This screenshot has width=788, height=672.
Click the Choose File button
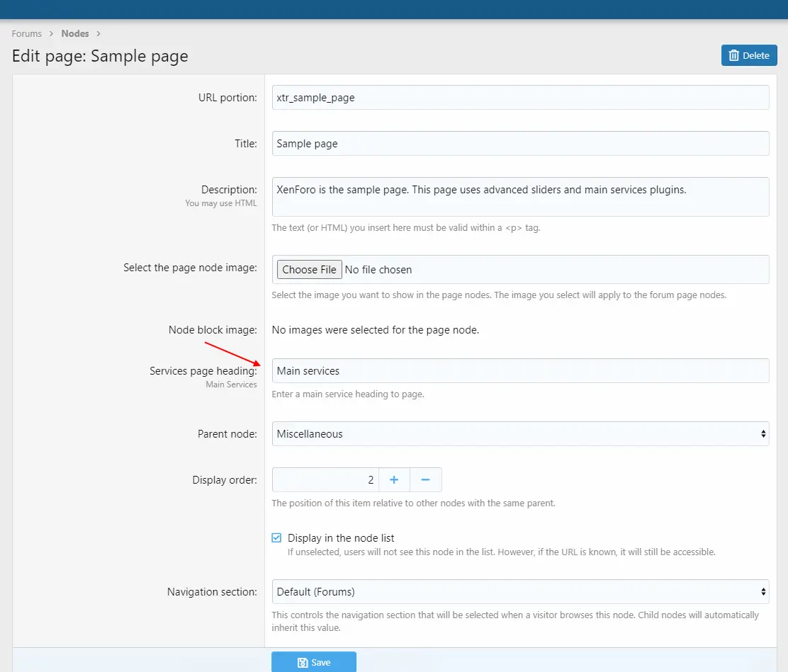click(309, 270)
